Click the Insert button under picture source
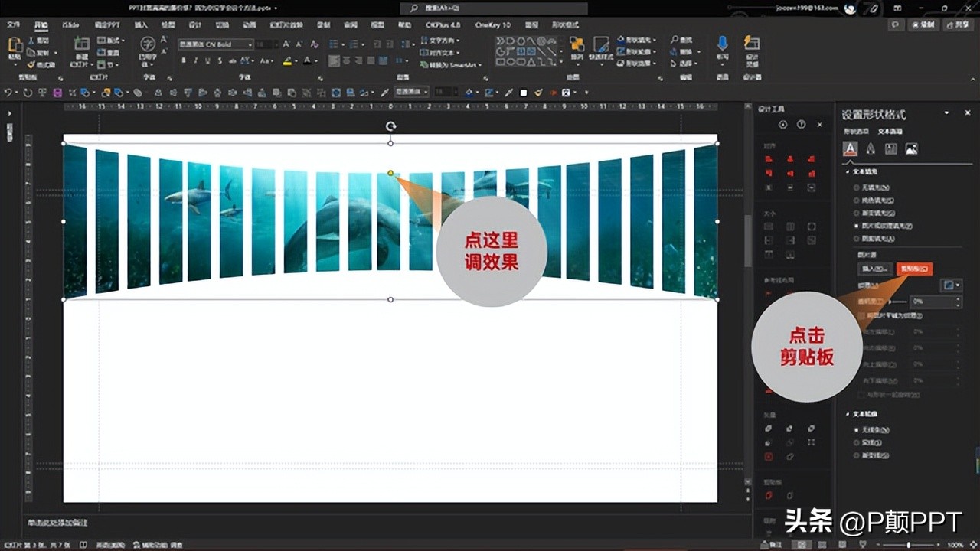 point(874,269)
